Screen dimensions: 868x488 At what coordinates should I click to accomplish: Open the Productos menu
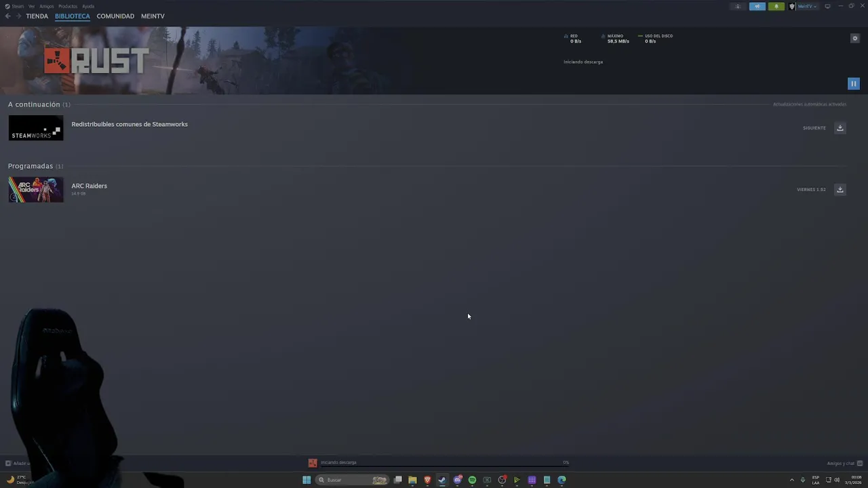68,6
